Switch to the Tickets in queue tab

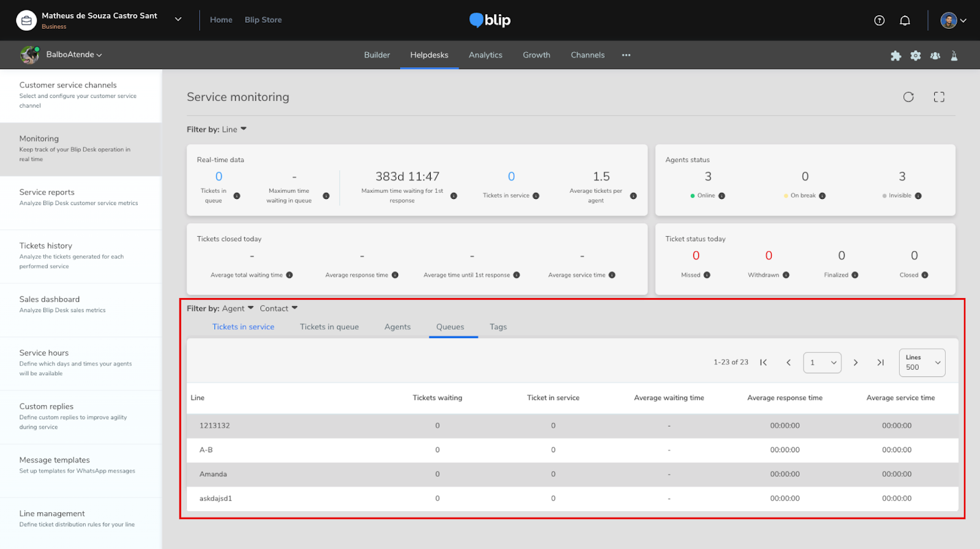[x=329, y=327]
